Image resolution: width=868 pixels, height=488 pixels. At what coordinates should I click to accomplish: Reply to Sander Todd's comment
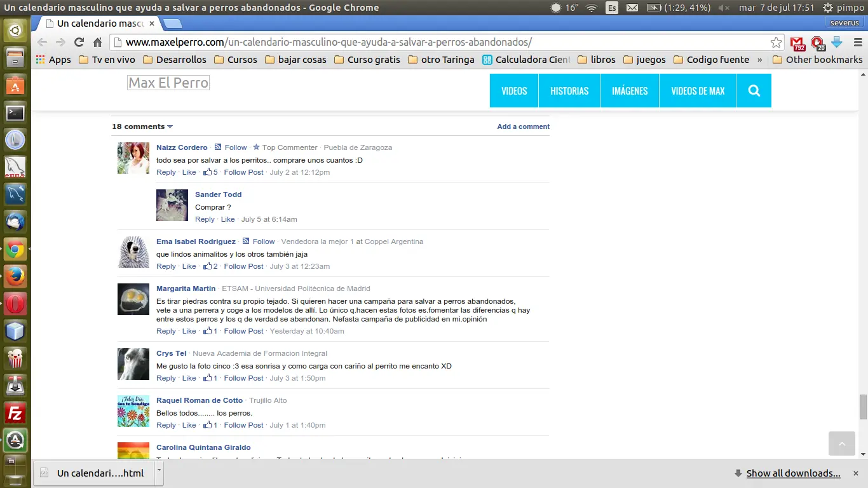205,219
